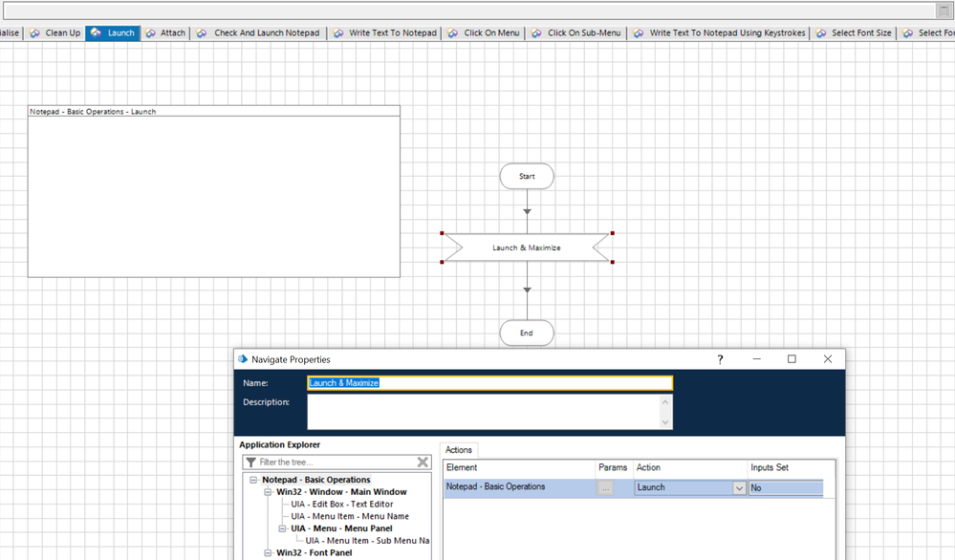Select Notepad - Basic Operations in tree
Viewport: 955px width, 560px height.
pyautogui.click(x=316, y=480)
